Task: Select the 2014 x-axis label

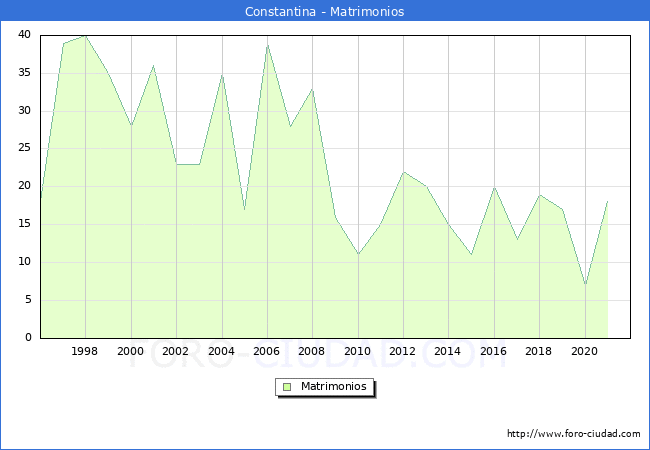Action: 448,351
